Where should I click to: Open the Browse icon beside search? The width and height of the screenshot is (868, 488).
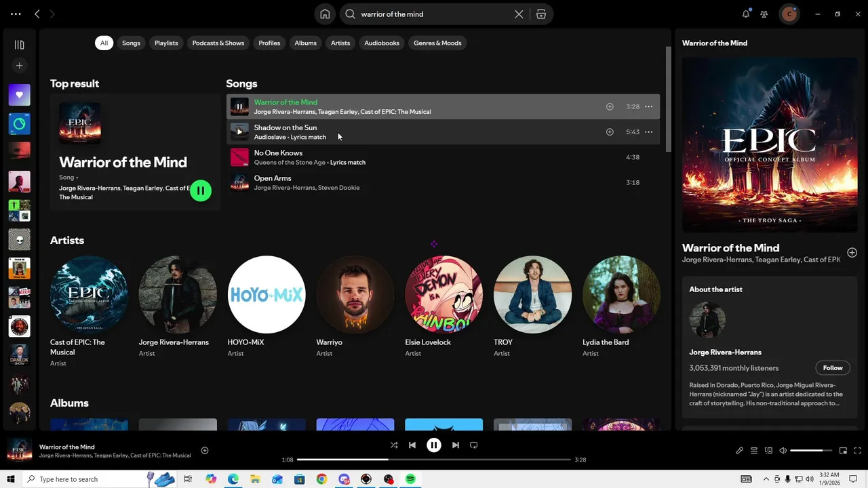pyautogui.click(x=541, y=14)
